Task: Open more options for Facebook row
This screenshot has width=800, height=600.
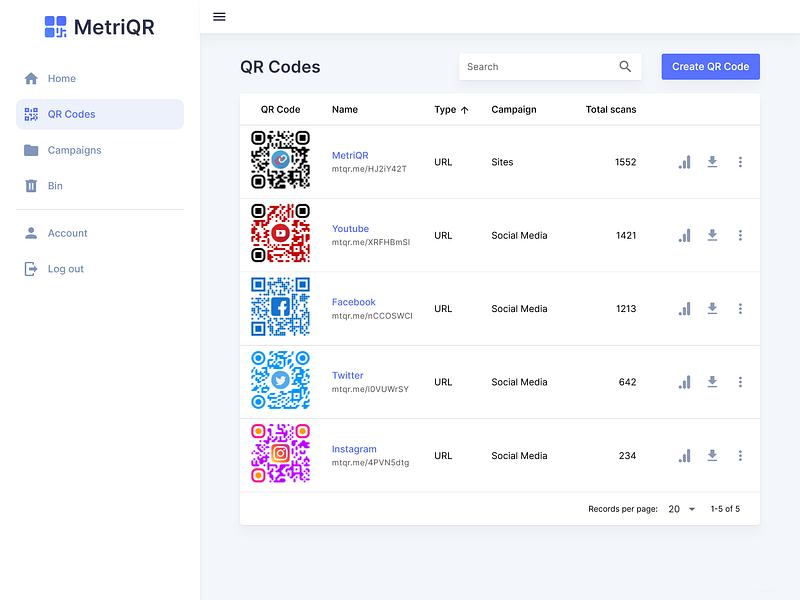Action: [740, 309]
